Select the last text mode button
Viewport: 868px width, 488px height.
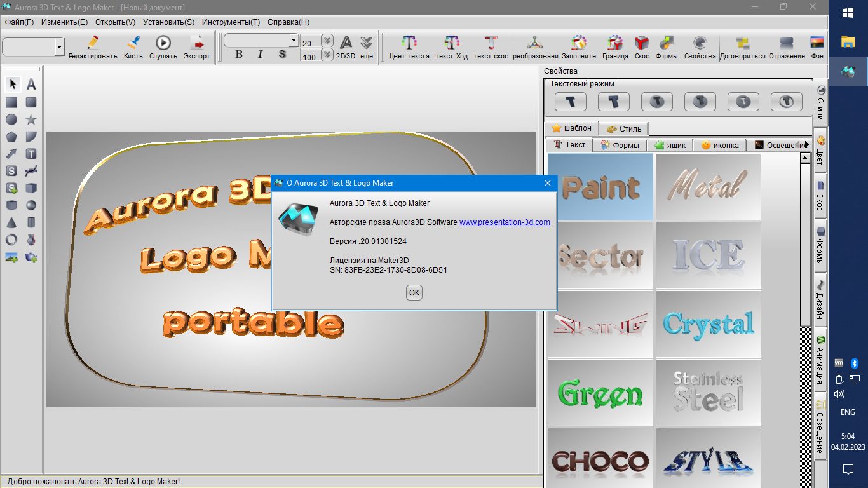click(x=787, y=102)
